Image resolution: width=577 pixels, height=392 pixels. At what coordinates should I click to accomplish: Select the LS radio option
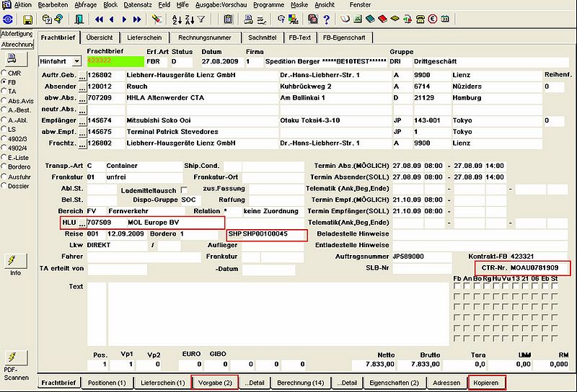click(4, 129)
